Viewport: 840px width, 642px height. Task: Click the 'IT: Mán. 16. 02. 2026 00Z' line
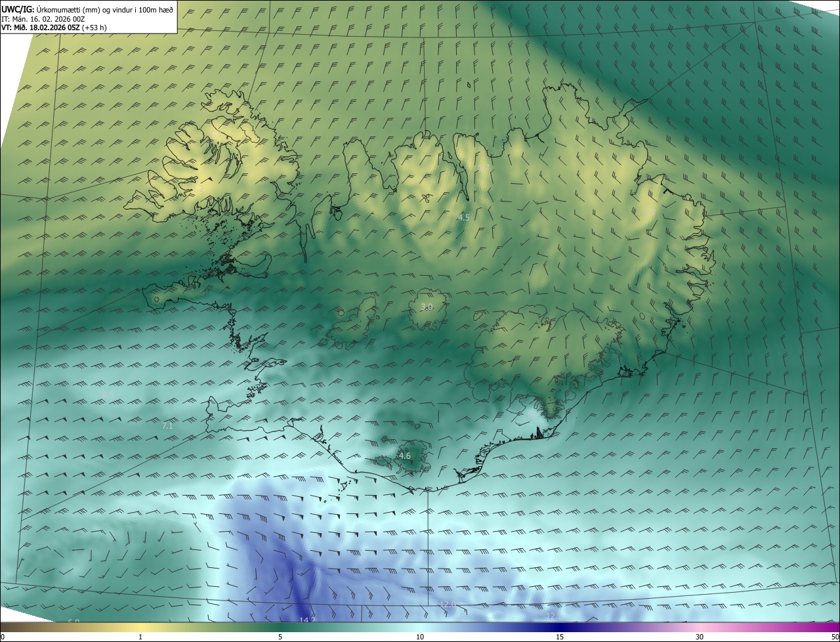(45, 18)
